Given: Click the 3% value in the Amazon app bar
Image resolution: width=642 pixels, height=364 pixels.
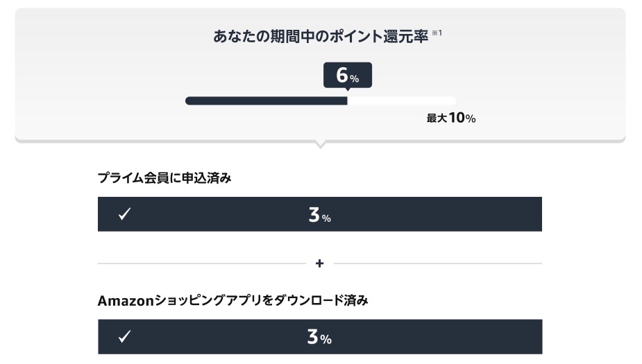Looking at the screenshot, I should [319, 338].
